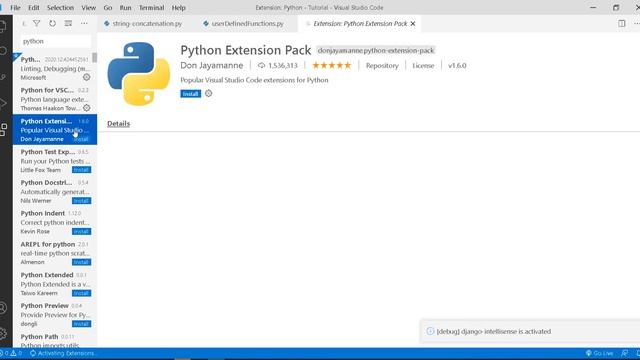Click the django intellisense notification message
Screen dimensions: 640x360
coord(493,331)
